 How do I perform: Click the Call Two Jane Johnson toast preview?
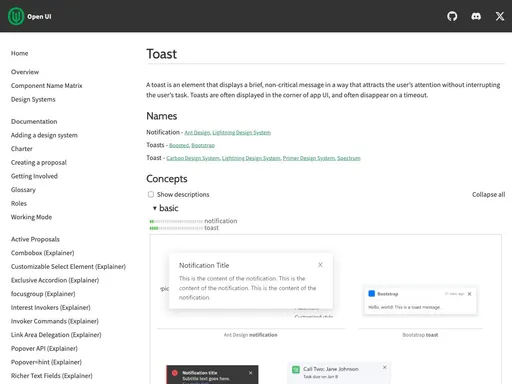click(339, 373)
